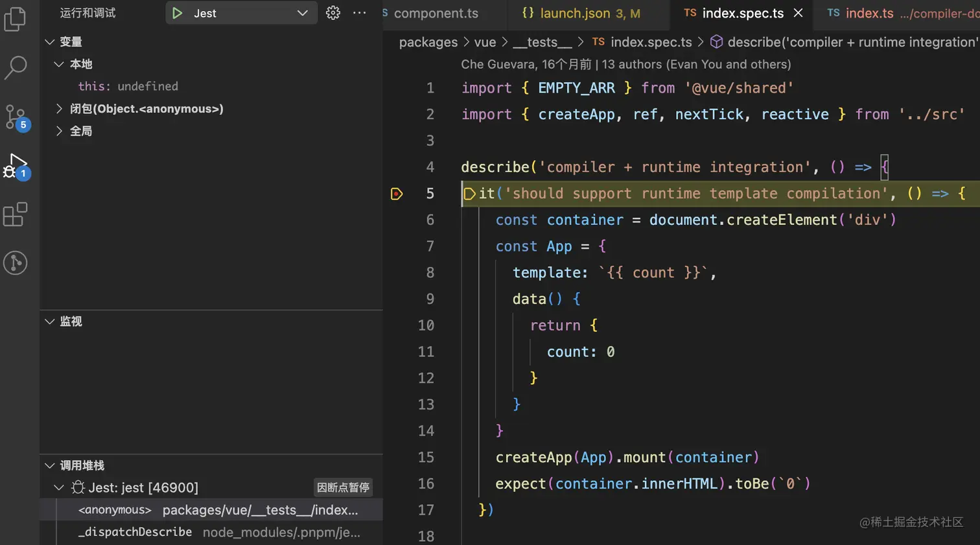Open Source Control view with 5 changes
Image resolution: width=980 pixels, height=545 pixels.
[16, 118]
